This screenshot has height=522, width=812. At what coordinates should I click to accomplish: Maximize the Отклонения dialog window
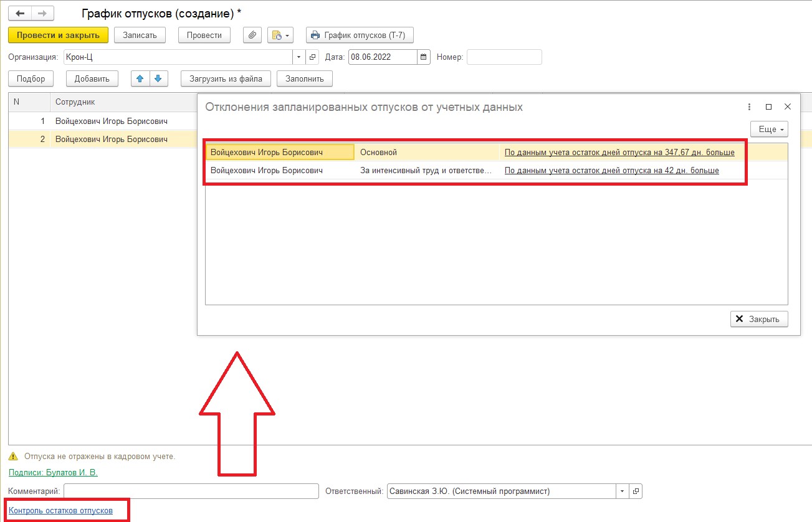(x=768, y=107)
